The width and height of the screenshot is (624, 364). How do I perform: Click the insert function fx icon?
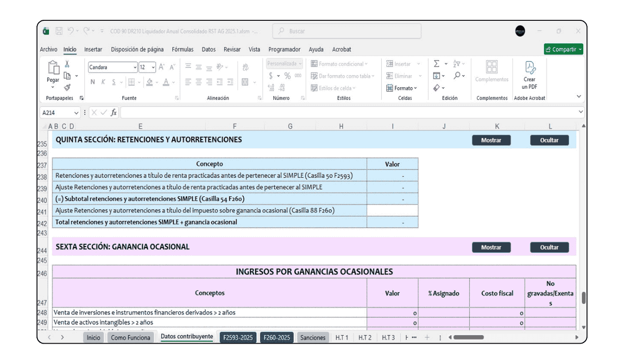tap(113, 113)
